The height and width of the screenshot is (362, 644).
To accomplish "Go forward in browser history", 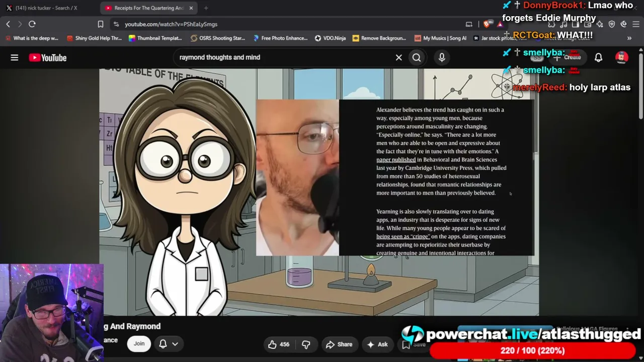I will point(20,24).
